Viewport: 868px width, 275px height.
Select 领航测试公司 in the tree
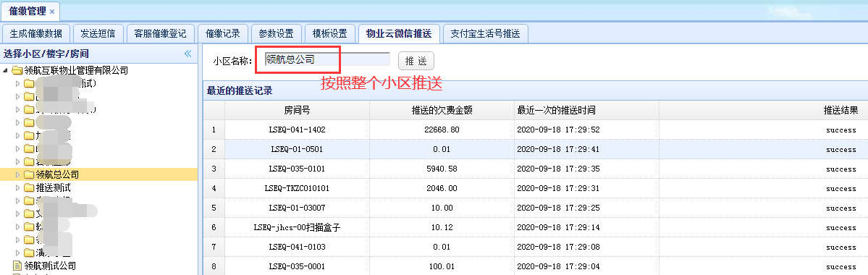[50, 266]
